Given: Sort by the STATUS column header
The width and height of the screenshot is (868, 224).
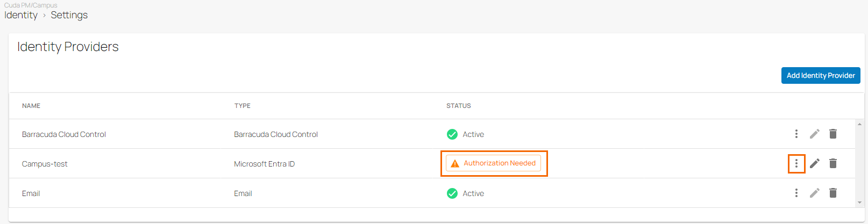Looking at the screenshot, I should 459,106.
